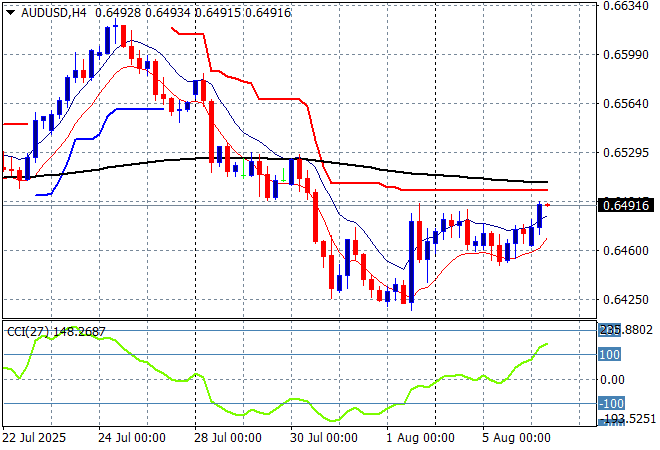The height and width of the screenshot is (450, 660).
Task: Select the current price tag 0.64916
Action: pos(626,205)
